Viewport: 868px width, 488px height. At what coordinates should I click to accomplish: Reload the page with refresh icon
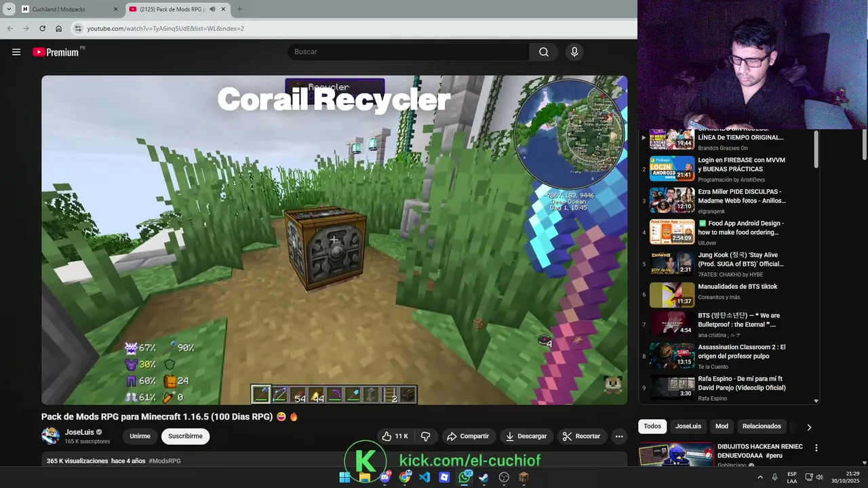42,28
